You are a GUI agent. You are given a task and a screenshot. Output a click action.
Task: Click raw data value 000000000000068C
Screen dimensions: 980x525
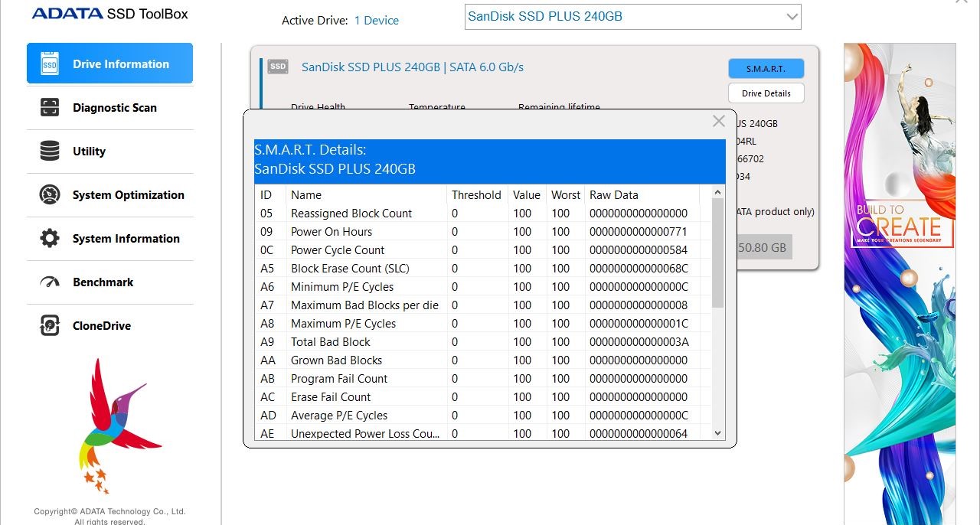pos(639,269)
